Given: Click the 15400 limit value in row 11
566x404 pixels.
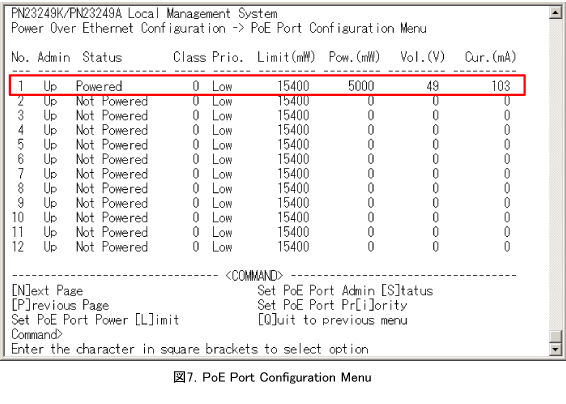Looking at the screenshot, I should (293, 232).
